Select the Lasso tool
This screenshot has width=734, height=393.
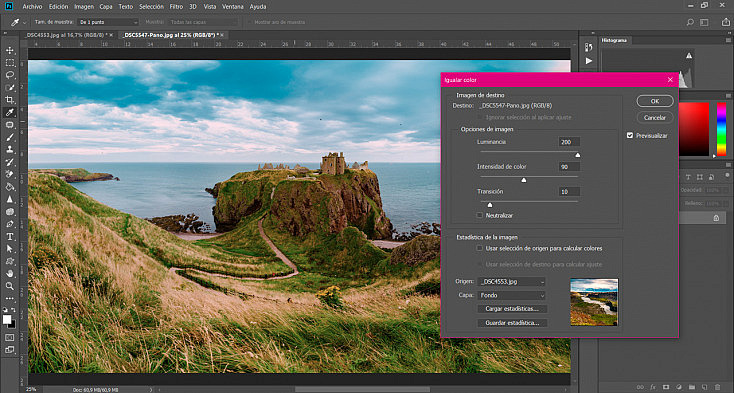pos(9,75)
